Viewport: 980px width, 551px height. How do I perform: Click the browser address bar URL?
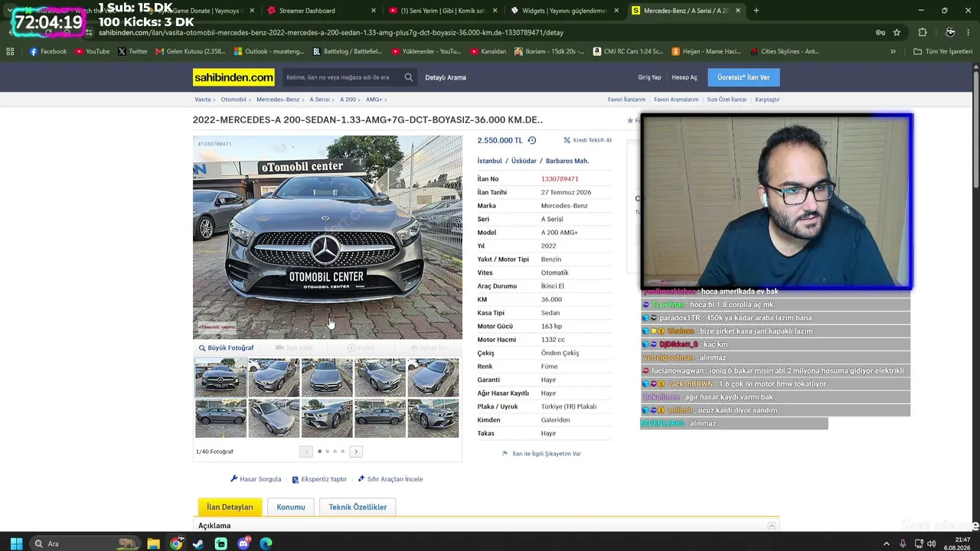point(331,33)
